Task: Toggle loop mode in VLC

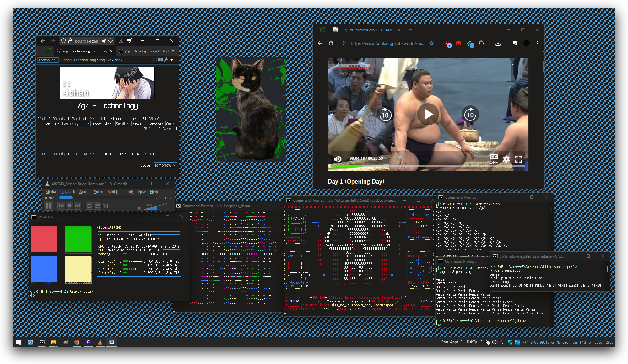Action: tap(89, 206)
